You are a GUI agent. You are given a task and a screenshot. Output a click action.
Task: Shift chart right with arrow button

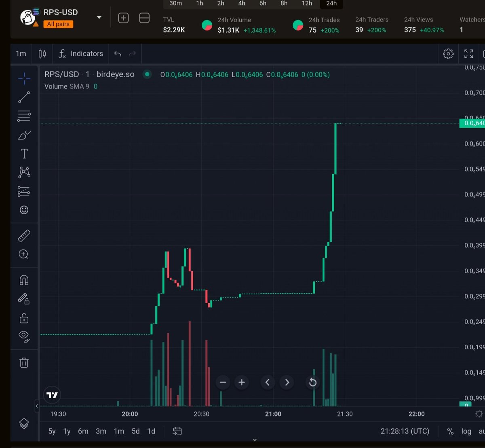[x=287, y=382]
